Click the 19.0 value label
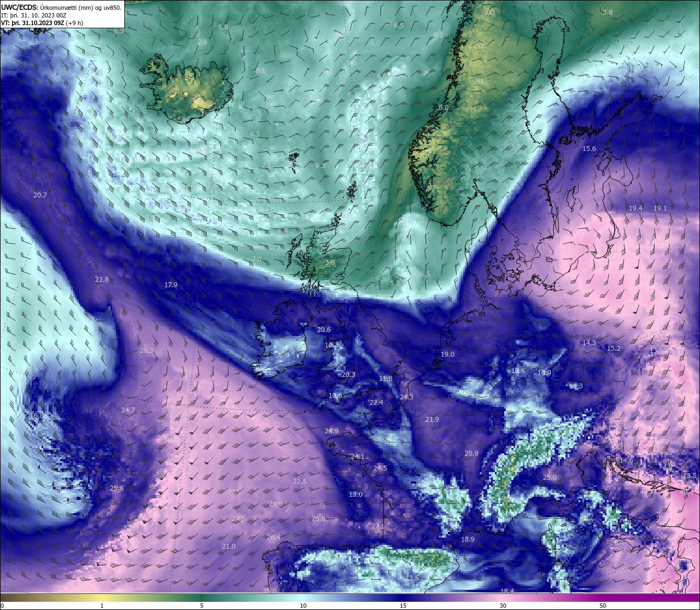700x610 pixels. tap(447, 354)
